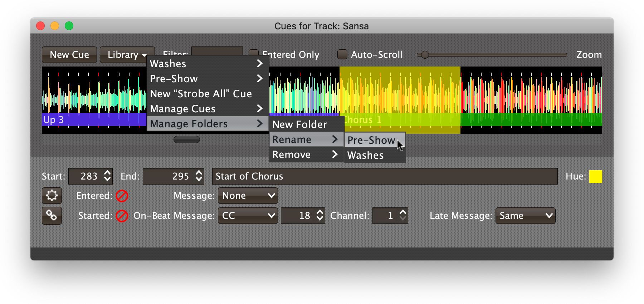Click the green cue region in waveform
The height and width of the screenshot is (304, 644).
click(531, 120)
